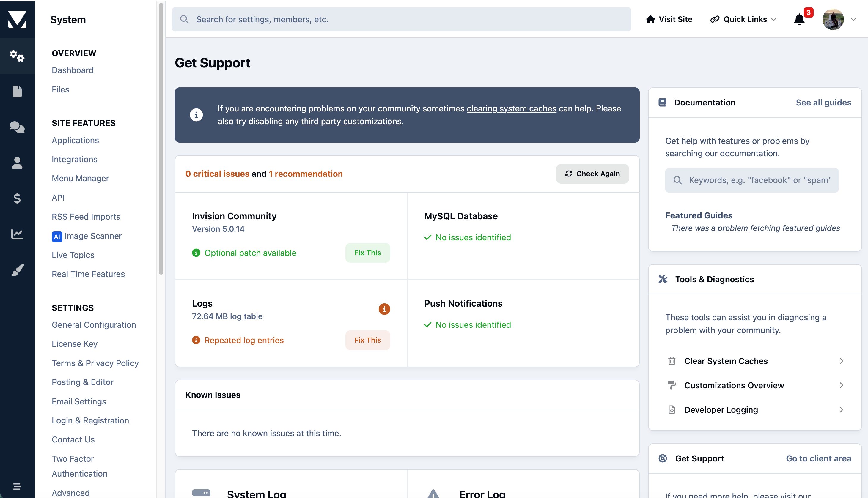
Task: Click Check Again button
Action: point(592,174)
